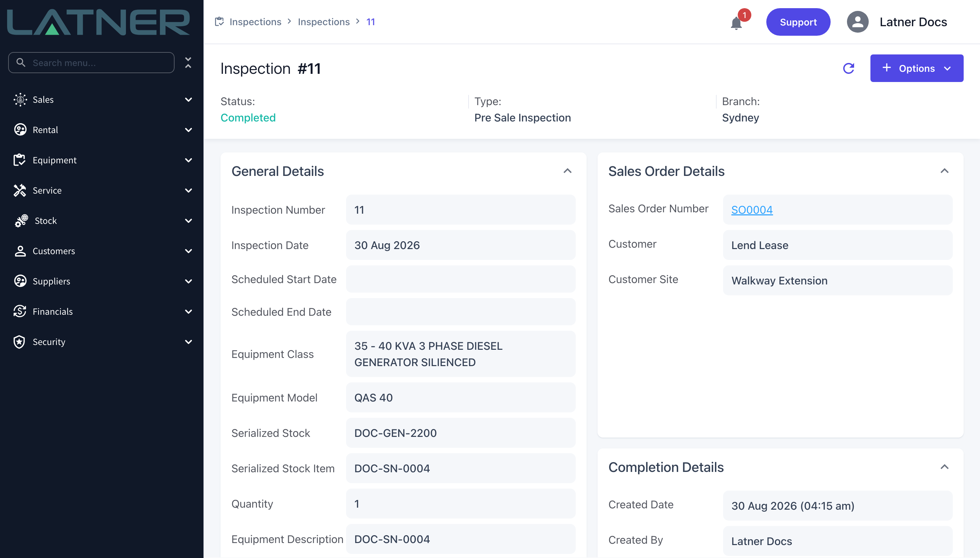Expand the Rental chevron

(188, 130)
